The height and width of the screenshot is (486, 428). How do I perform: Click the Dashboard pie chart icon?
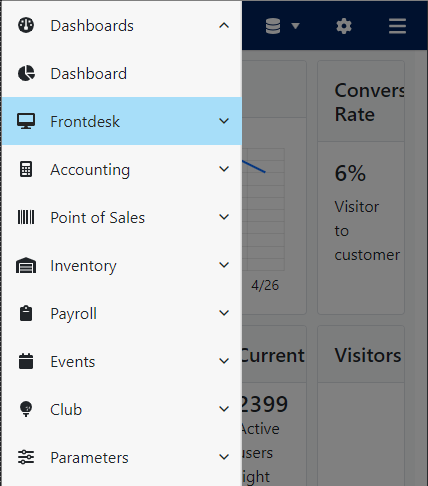(26, 73)
